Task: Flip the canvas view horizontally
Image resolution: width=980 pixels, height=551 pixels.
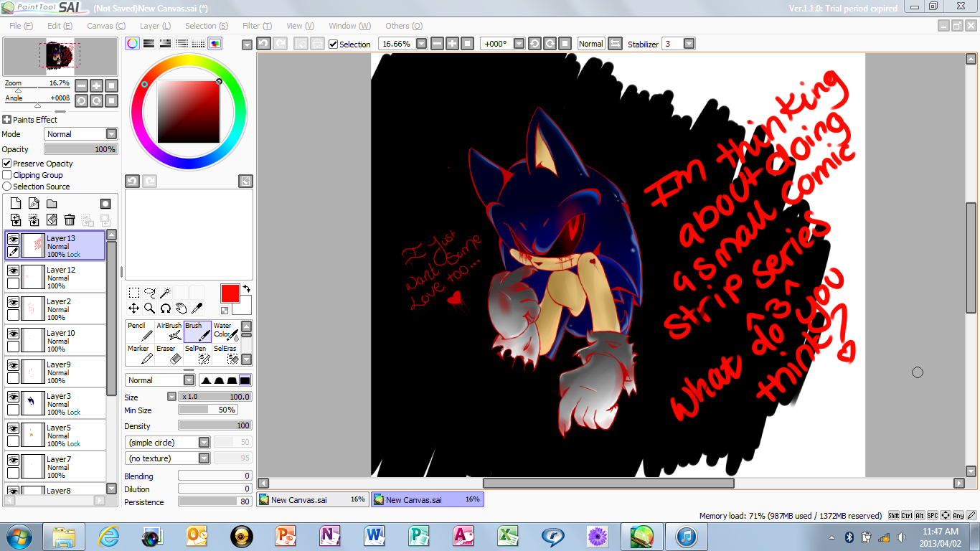Action: (615, 44)
